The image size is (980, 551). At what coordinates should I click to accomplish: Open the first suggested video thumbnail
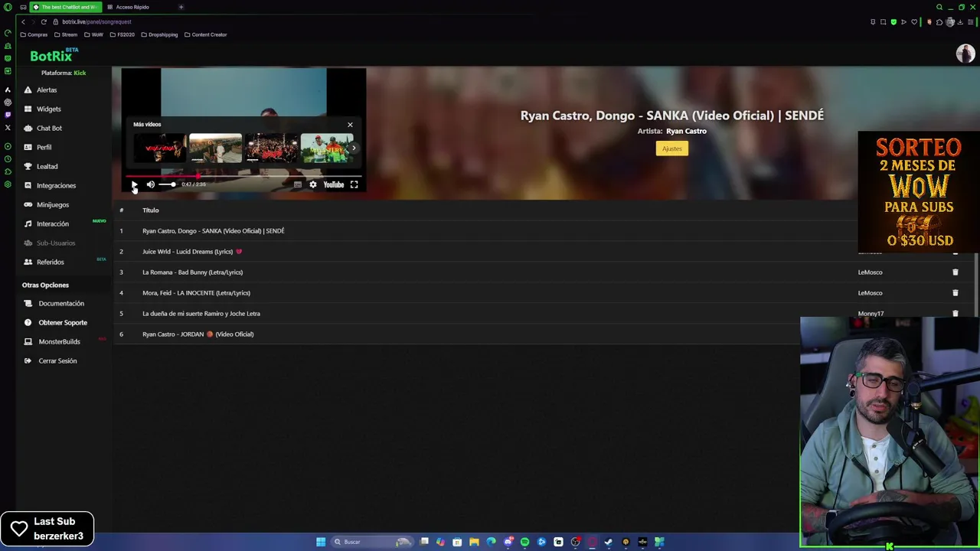pyautogui.click(x=159, y=148)
